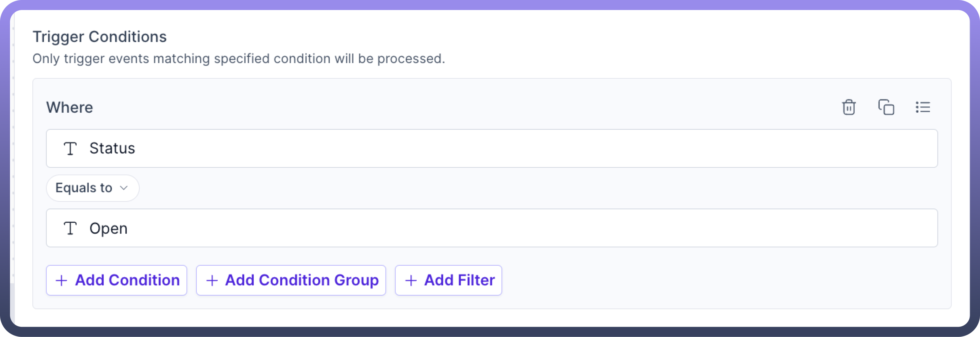980x337 pixels.
Task: Click the trigger events description text
Action: click(238, 59)
